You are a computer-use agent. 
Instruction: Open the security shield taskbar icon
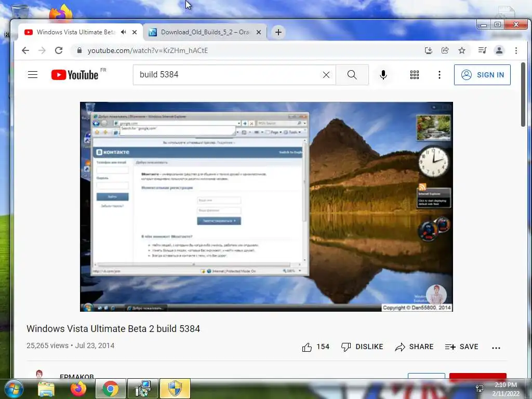coord(175,389)
